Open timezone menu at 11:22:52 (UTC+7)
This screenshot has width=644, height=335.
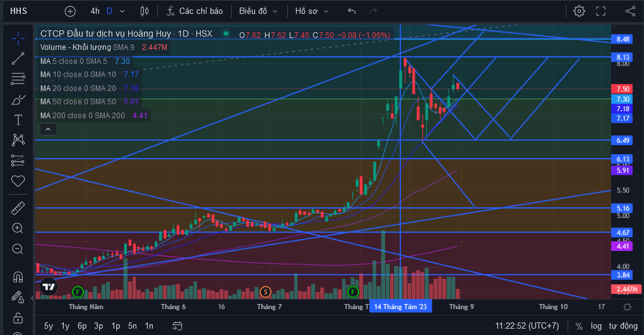pyautogui.click(x=527, y=326)
